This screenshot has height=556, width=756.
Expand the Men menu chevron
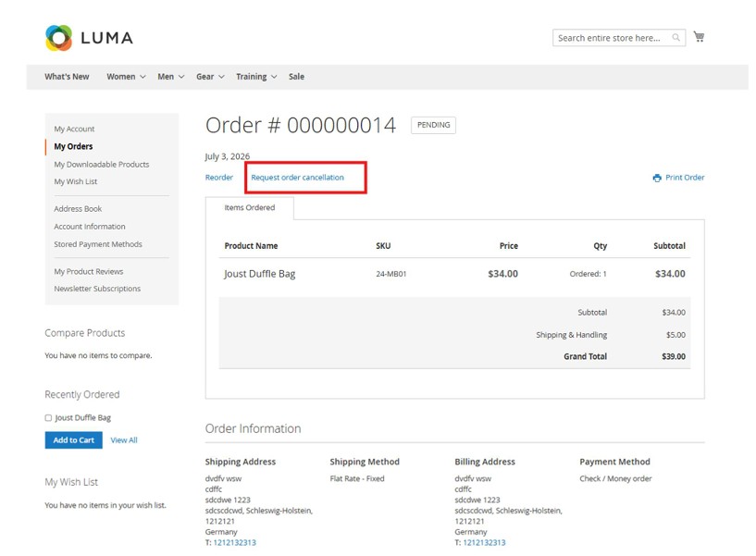point(181,77)
